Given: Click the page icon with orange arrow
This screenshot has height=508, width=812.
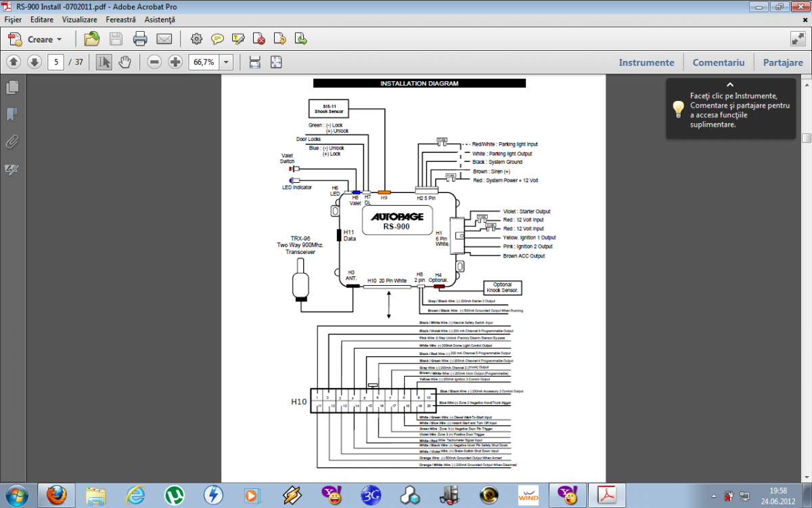Looking at the screenshot, I should (x=279, y=39).
